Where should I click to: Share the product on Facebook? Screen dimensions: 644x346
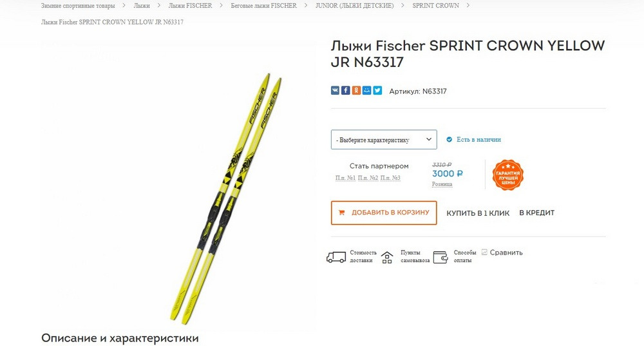346,90
